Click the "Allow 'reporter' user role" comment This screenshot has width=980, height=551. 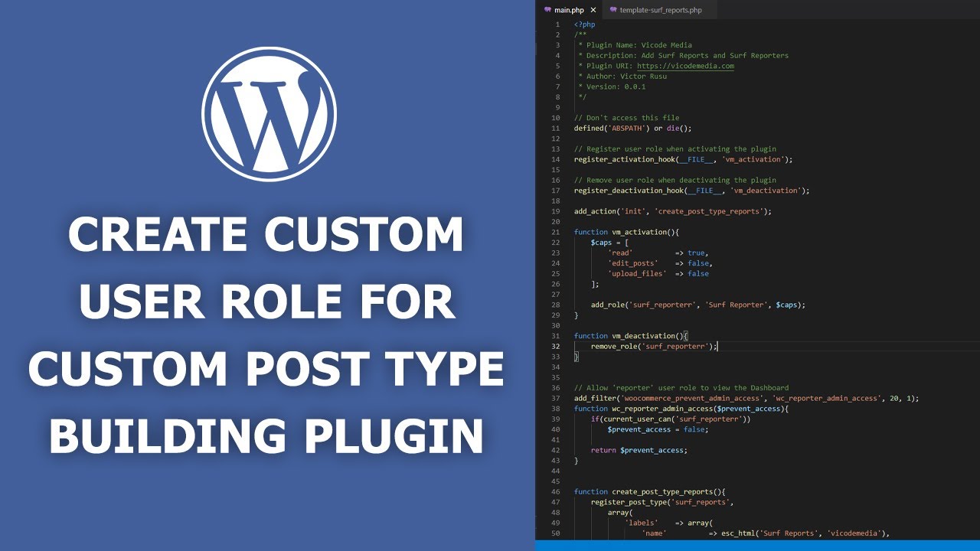pos(681,388)
